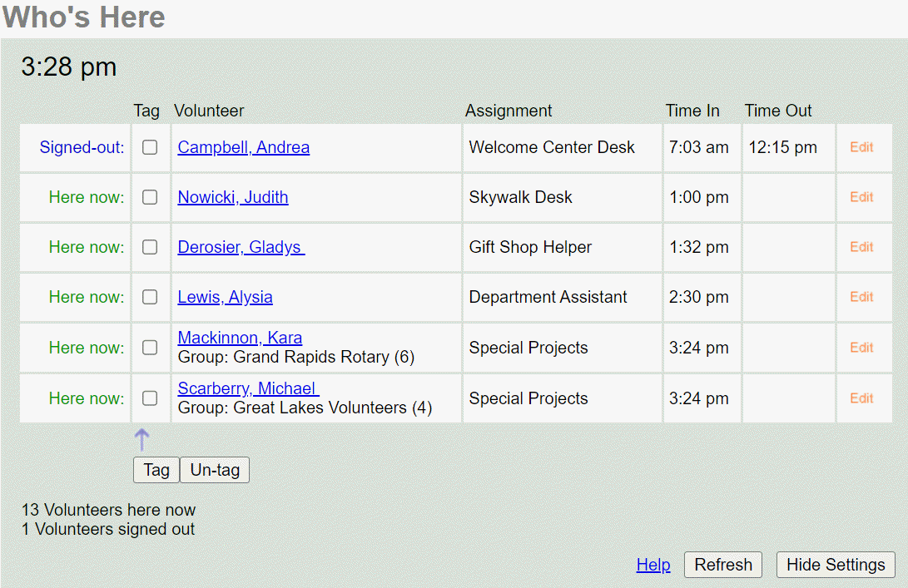Toggle Michael Scarberry's checkbox on
The height and width of the screenshot is (588, 908).
pos(150,398)
